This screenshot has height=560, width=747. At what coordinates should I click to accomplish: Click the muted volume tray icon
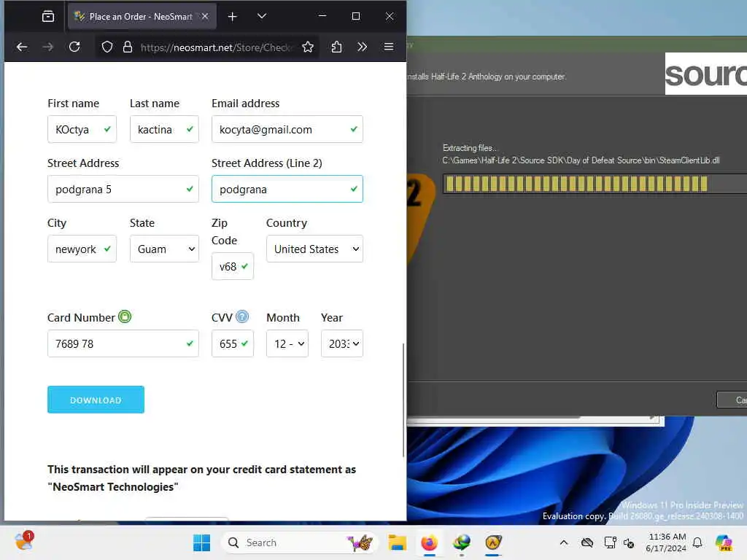click(629, 542)
